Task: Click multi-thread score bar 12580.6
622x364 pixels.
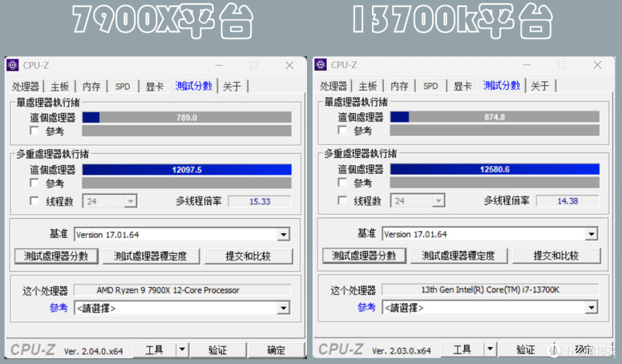Action: point(495,169)
